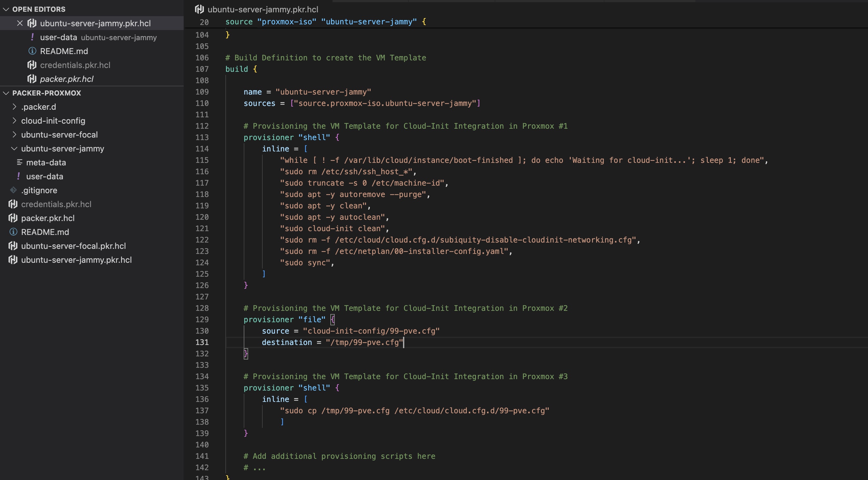Click line number 131
This screenshot has height=480, width=868.
(x=202, y=342)
